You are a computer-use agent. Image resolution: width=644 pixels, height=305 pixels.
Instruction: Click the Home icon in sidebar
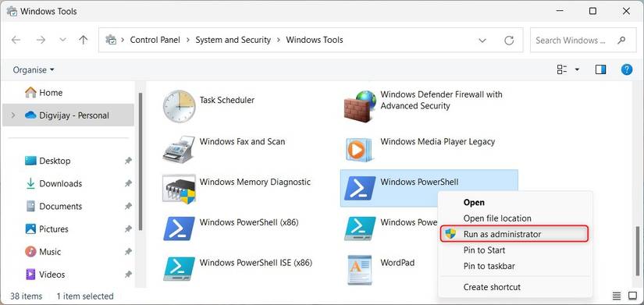[x=30, y=92]
